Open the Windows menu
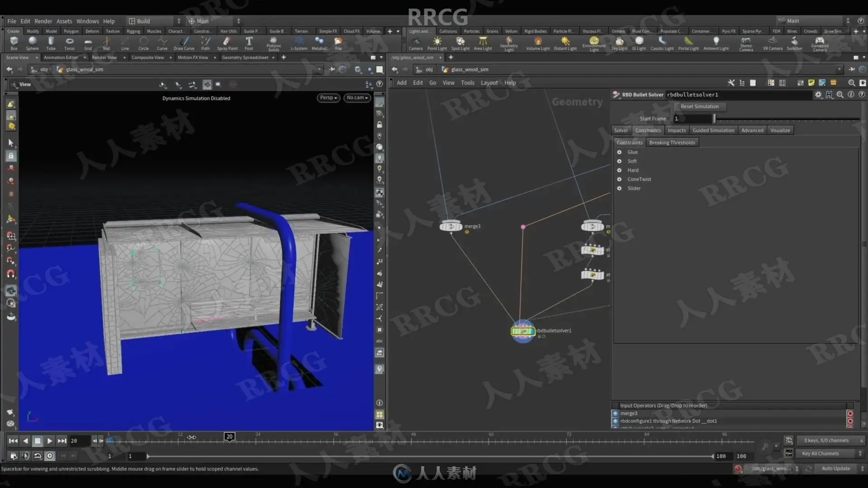 87,21
